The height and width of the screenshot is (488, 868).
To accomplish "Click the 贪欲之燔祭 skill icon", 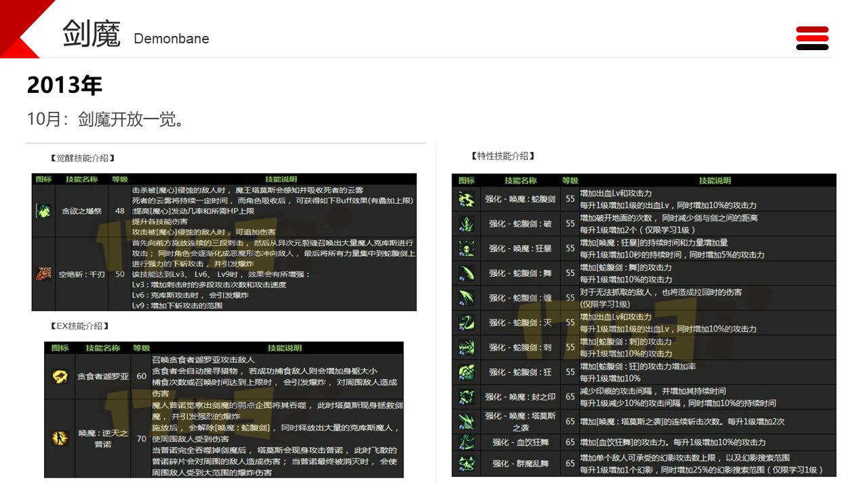I will (43, 211).
